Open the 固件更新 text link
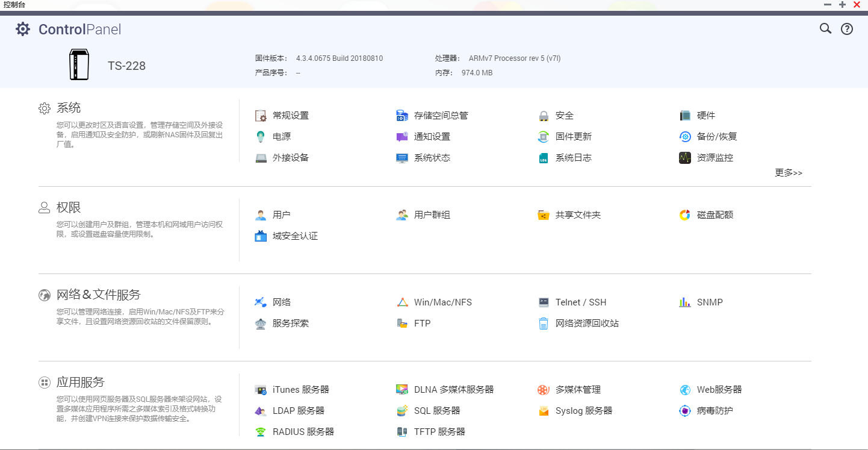This screenshot has height=450, width=868. point(574,137)
